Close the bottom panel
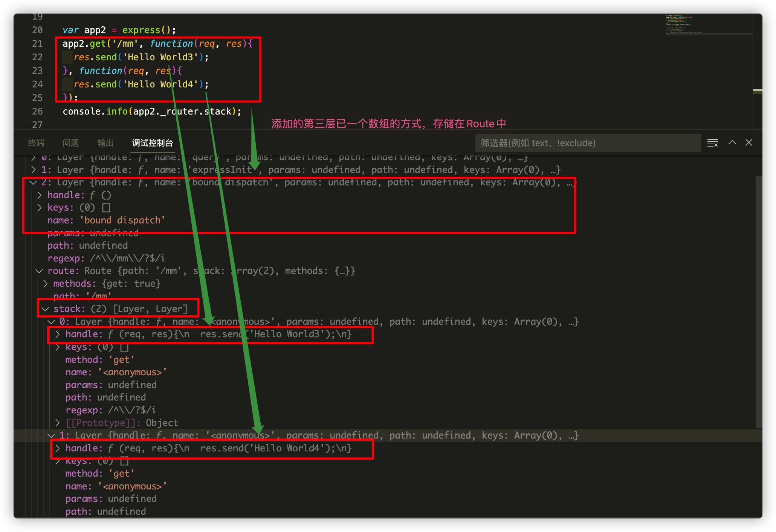 point(749,142)
